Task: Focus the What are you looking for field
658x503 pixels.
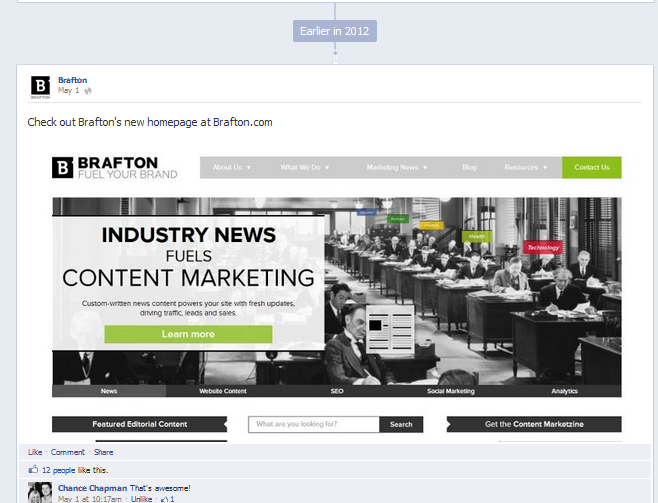Action: [x=314, y=424]
